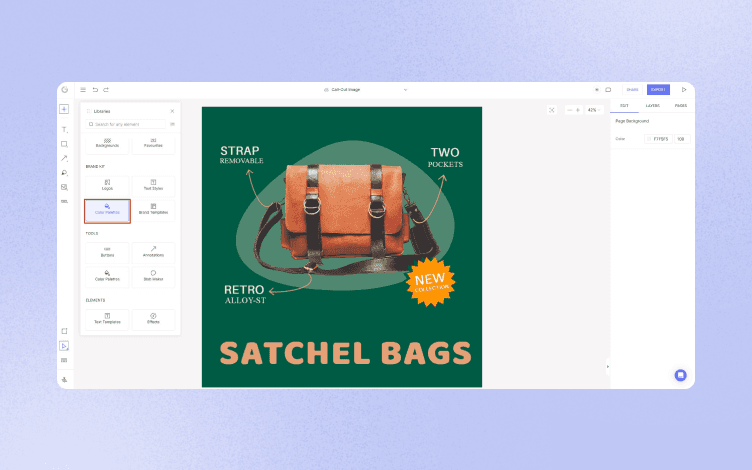Screen dimensions: 752x470
Task: Select the comment bubble tool in left sidebar
Action: (64, 173)
